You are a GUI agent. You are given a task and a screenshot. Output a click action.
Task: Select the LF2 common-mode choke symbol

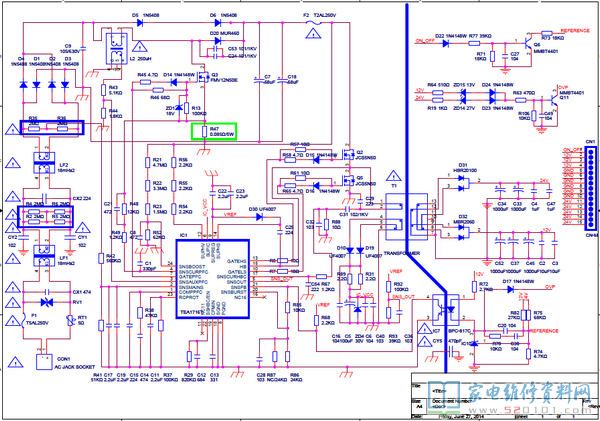click(x=44, y=163)
